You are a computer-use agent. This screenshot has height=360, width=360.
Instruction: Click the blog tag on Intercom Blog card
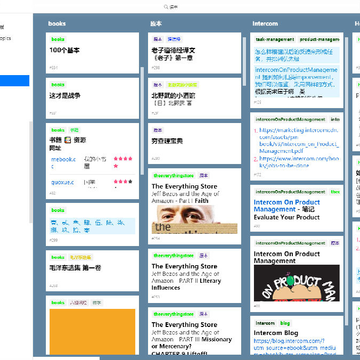285,323
